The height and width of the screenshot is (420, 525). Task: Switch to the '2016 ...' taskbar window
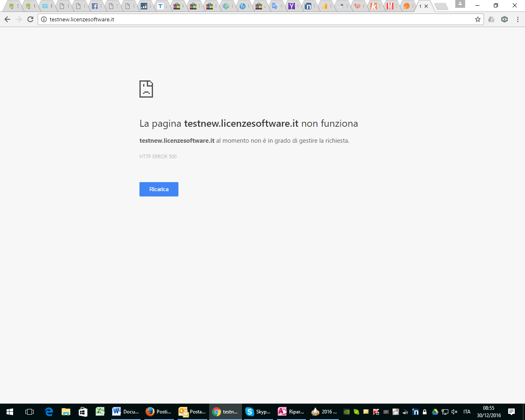pos(324,412)
